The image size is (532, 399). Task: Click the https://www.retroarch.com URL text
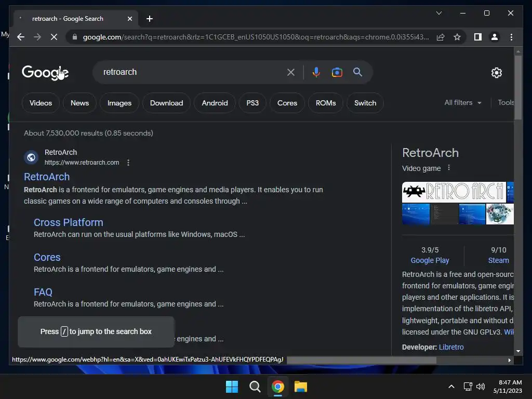pyautogui.click(x=82, y=163)
